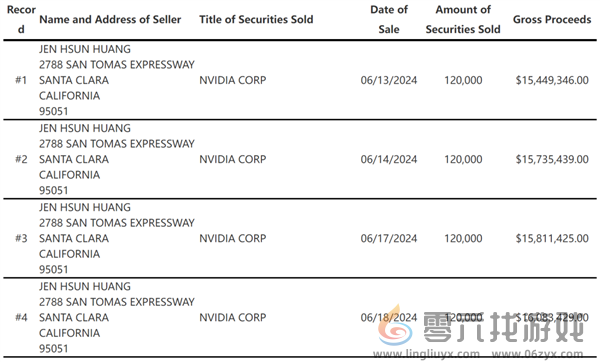
Task: Select the sale date 06/13/2024
Action: (x=389, y=80)
